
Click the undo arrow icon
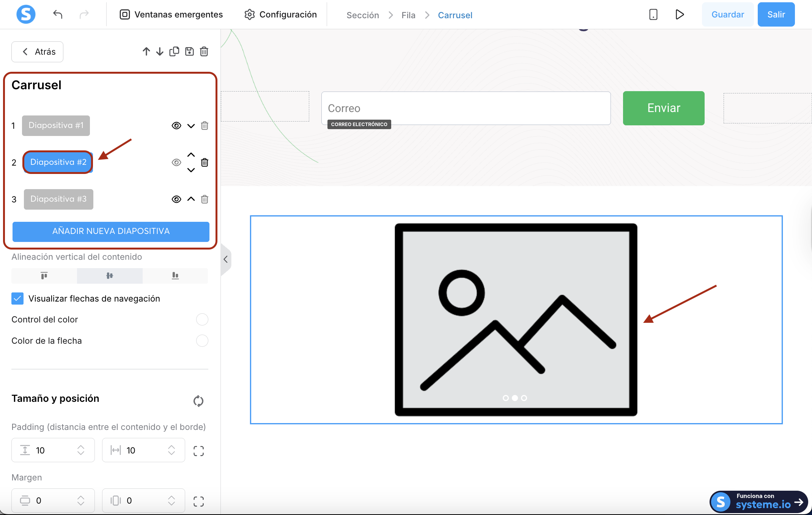point(58,14)
